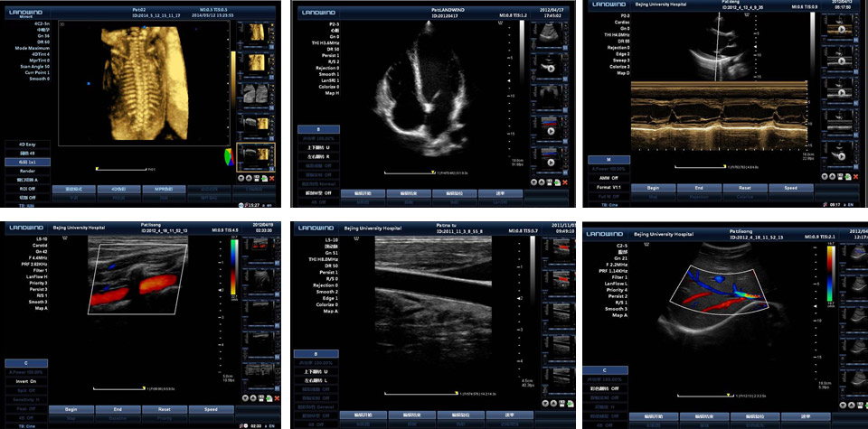Click red X delete icon on four-chamber heart screen
The width and height of the screenshot is (868, 429).
coord(564,182)
